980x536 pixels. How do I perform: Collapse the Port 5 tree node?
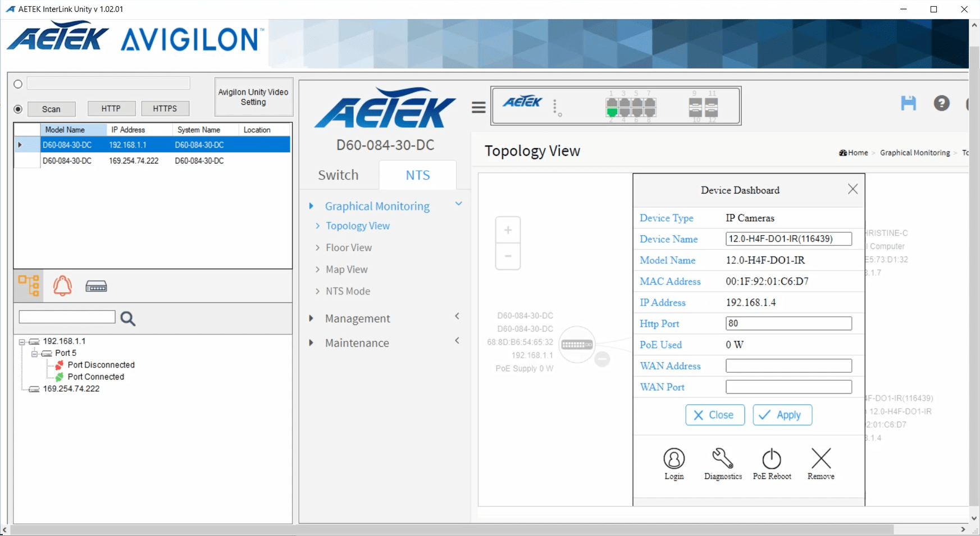coord(34,354)
